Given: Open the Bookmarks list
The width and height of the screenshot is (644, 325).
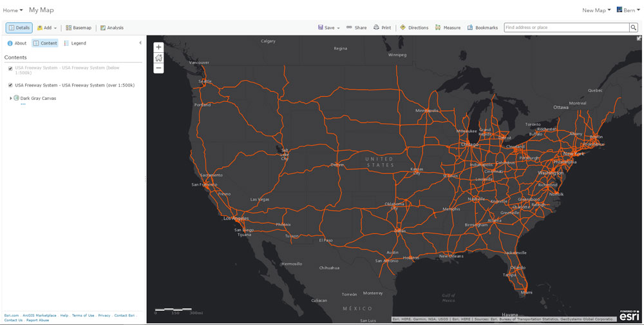Looking at the screenshot, I should pyautogui.click(x=482, y=28).
